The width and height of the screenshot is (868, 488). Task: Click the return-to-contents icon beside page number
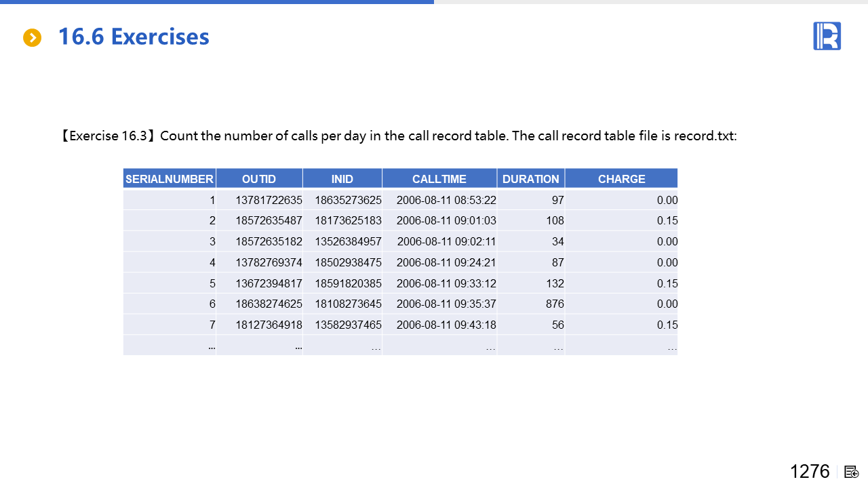[851, 472]
